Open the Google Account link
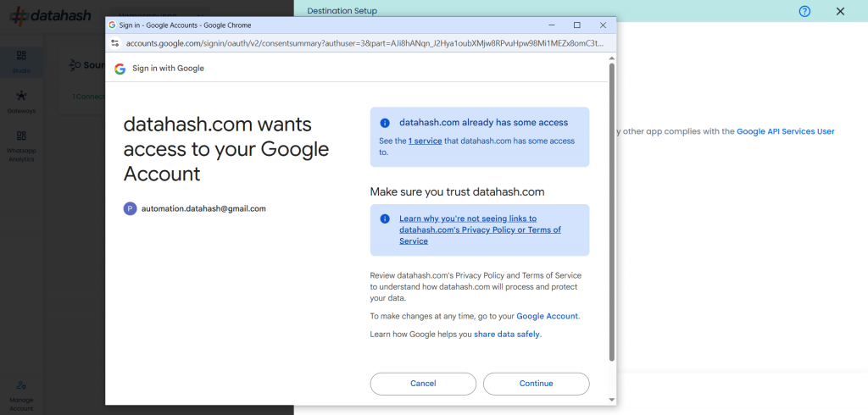The height and width of the screenshot is (415, 868). [548, 316]
